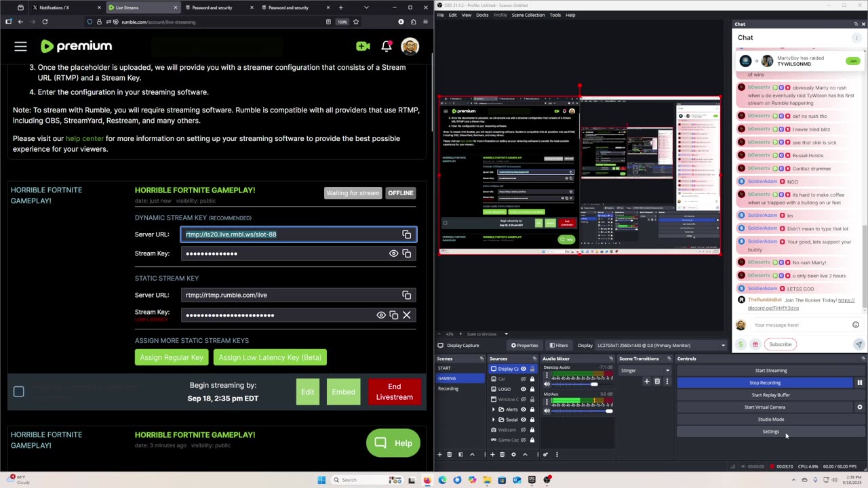Show the hidden Webcam source
Viewport: 868px width, 488px height.
pyautogui.click(x=523, y=430)
